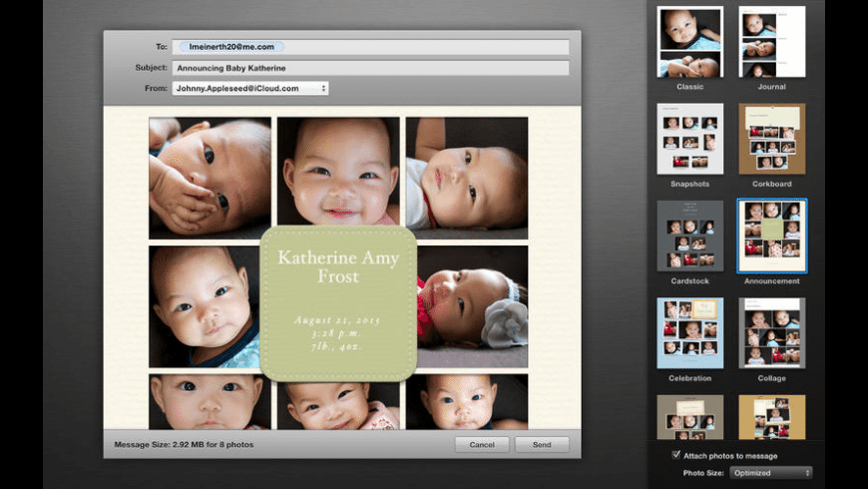Select the partially visible gray-brown theme thumbnail
The height and width of the screenshot is (489, 868).
[689, 417]
